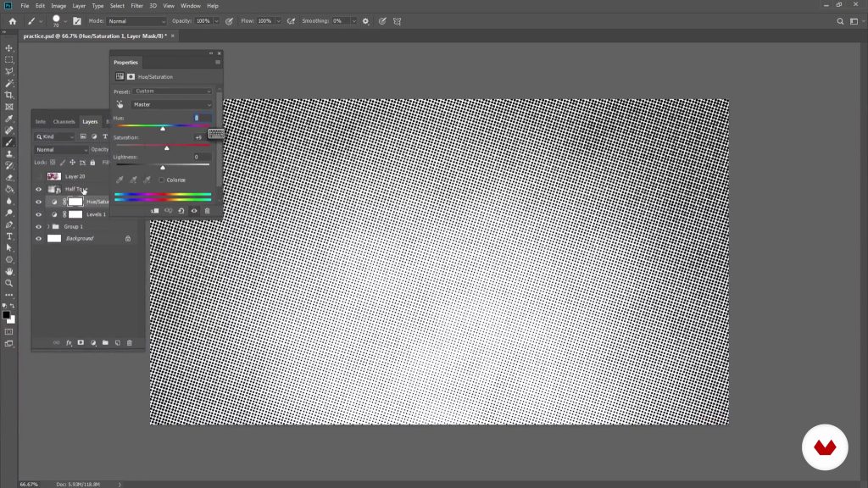The image size is (868, 488).
Task: Open the brush Mode dropdown
Action: [x=136, y=20]
